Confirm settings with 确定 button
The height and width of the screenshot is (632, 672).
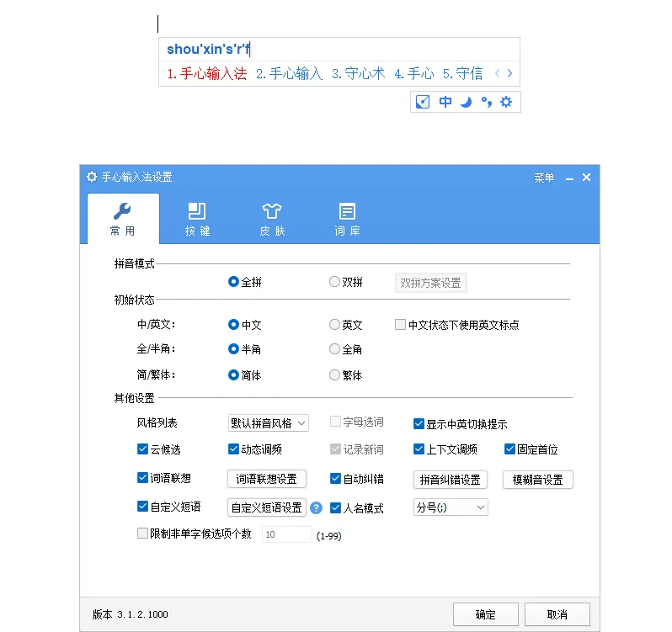click(486, 614)
